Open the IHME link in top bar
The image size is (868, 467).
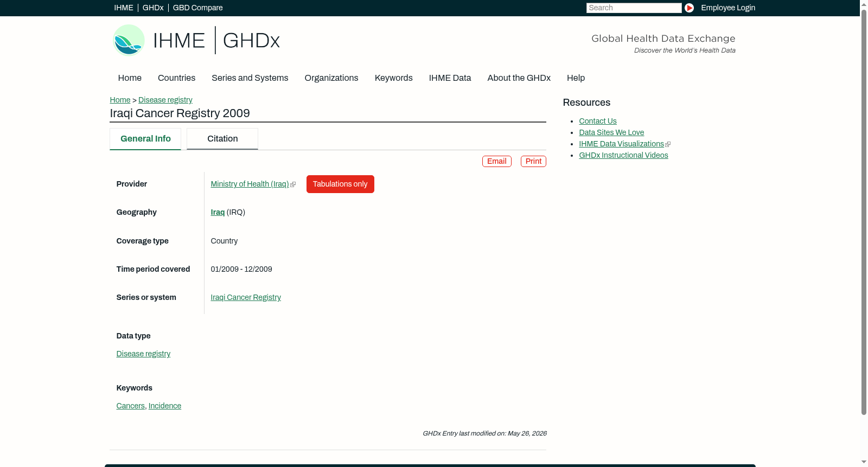124,8
